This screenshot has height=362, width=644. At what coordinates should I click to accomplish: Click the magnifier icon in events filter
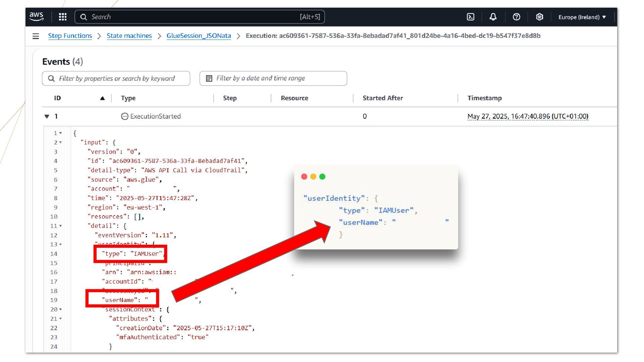click(x=51, y=78)
